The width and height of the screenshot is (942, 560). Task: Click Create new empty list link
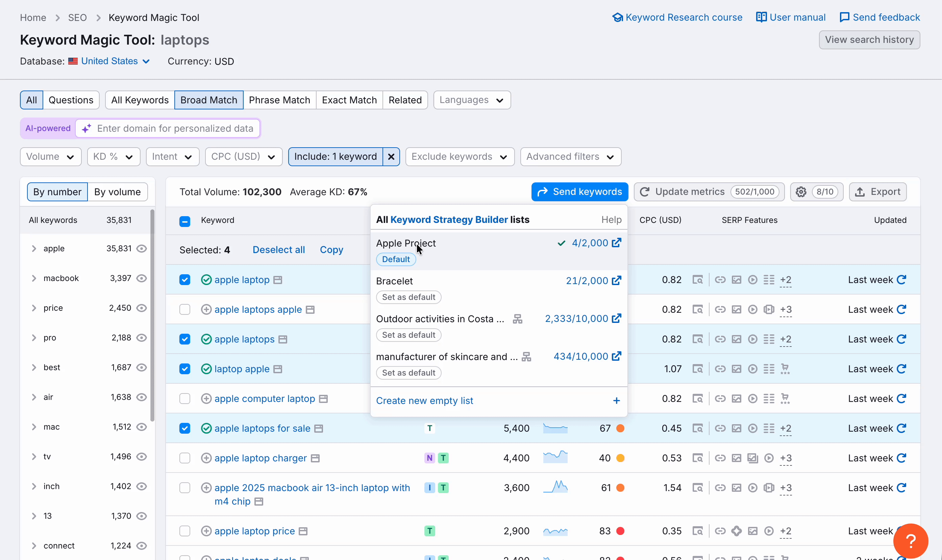(x=424, y=400)
